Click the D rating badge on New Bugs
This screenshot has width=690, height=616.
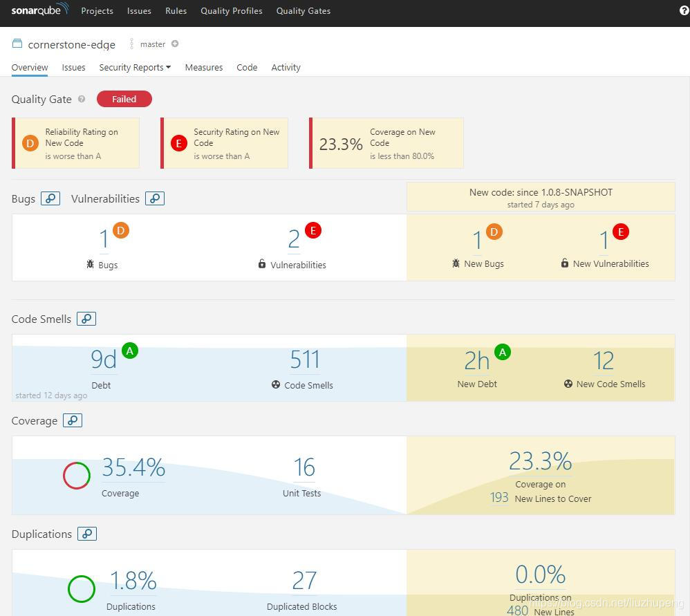pos(494,232)
